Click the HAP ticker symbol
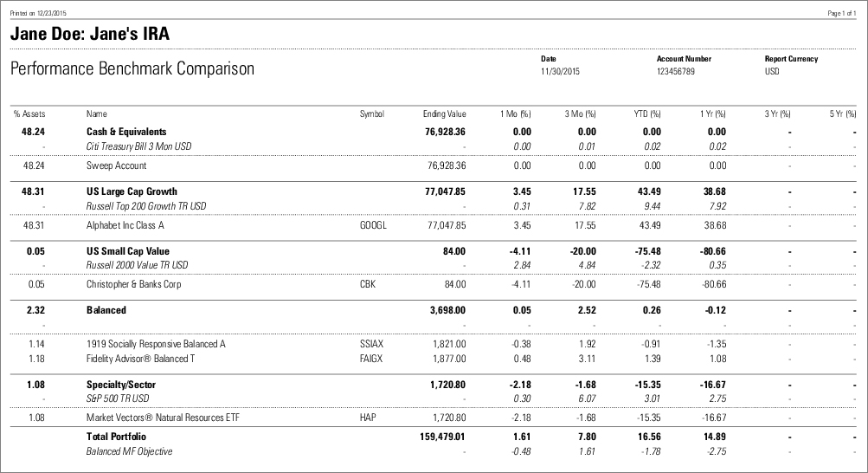The width and height of the screenshot is (868, 473). 367,416
